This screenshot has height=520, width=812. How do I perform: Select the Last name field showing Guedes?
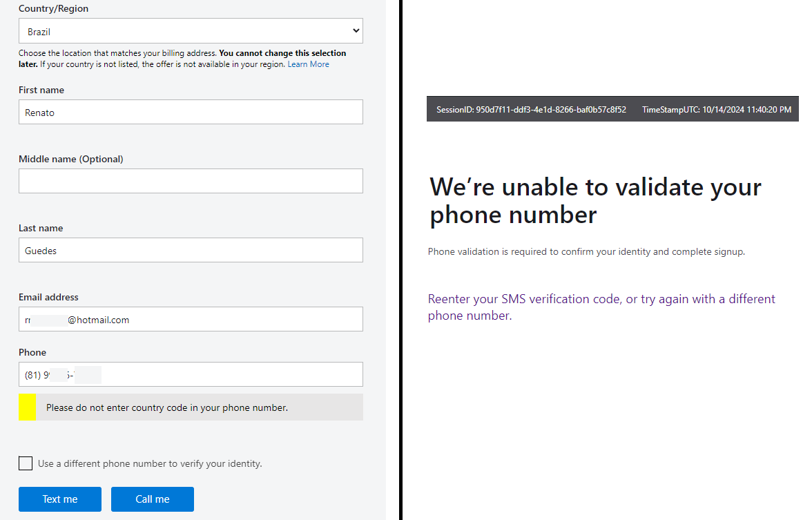(191, 249)
